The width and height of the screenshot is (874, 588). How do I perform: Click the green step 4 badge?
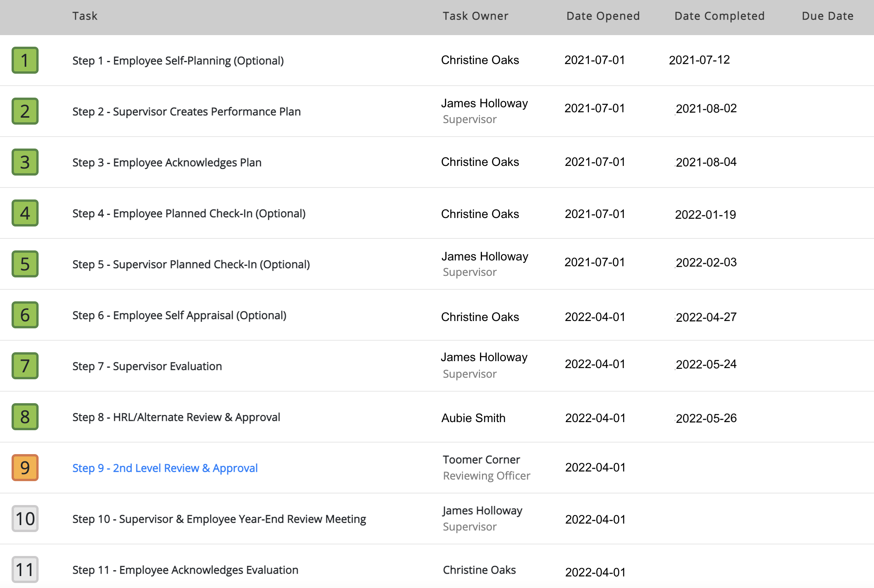coord(25,213)
